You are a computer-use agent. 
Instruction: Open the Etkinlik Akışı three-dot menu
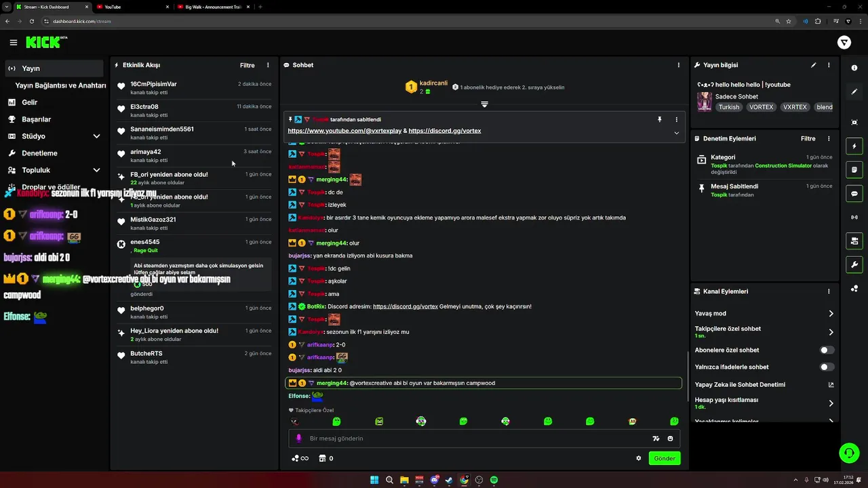tap(268, 65)
